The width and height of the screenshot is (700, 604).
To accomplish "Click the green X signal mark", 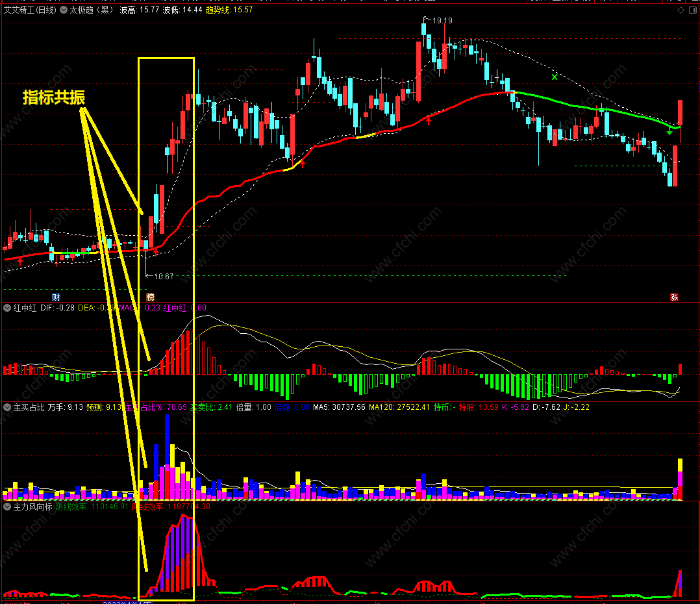I will point(554,77).
